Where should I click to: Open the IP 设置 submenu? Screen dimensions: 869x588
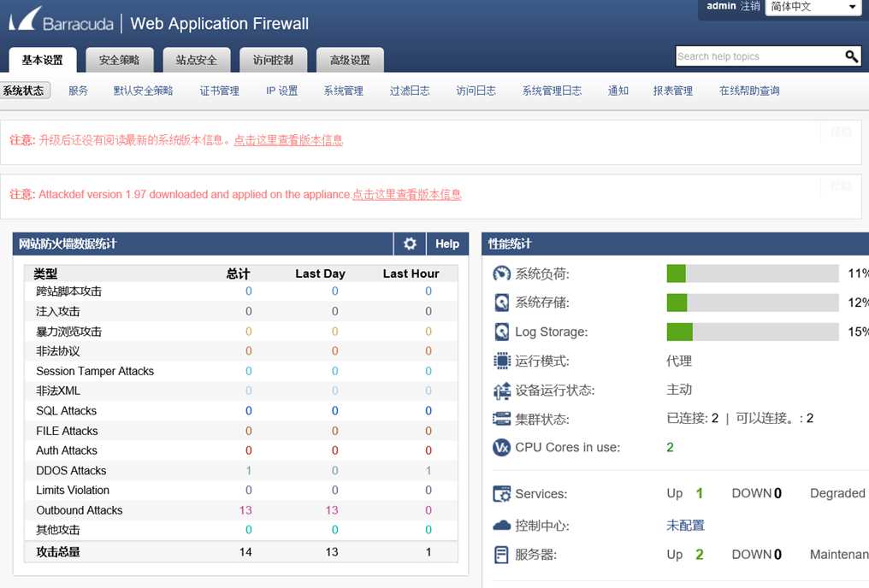click(281, 91)
